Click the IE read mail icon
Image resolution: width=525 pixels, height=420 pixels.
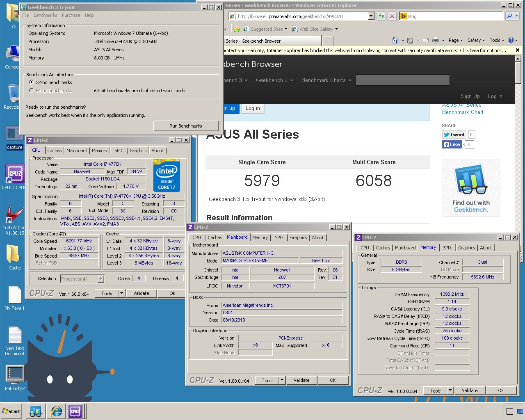tap(426, 40)
